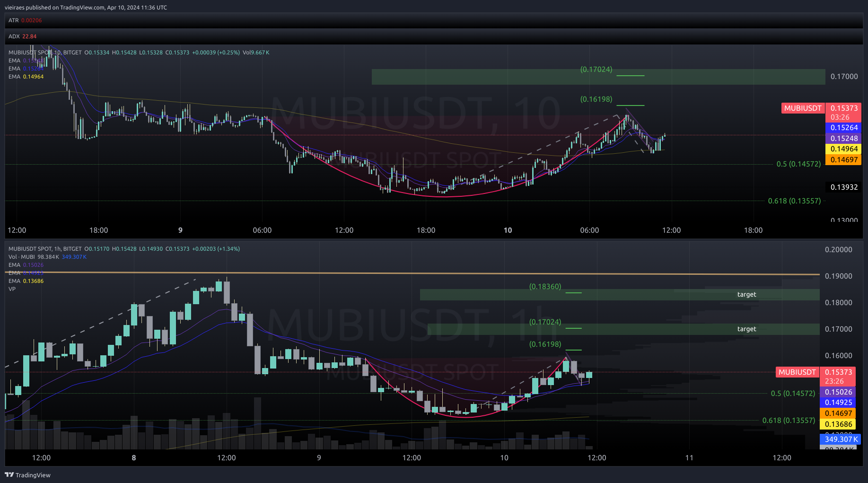This screenshot has height=483, width=868.
Task: Click the date 8 label on bottom time axis
Action: tap(134, 458)
